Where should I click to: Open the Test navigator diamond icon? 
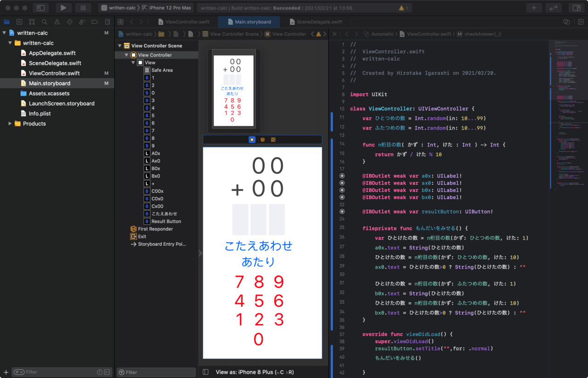[x=69, y=22]
